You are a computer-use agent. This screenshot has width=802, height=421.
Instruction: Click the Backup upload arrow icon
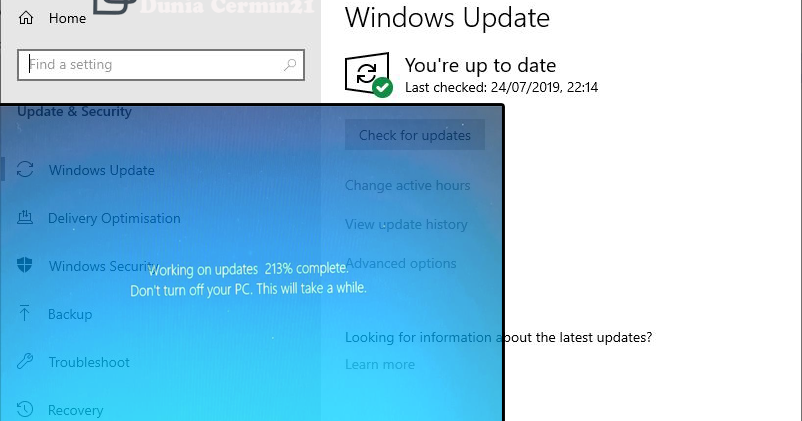[x=24, y=313]
